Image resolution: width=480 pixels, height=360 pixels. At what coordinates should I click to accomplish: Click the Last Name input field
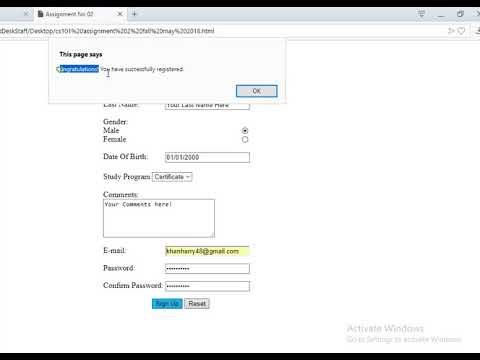coord(207,106)
